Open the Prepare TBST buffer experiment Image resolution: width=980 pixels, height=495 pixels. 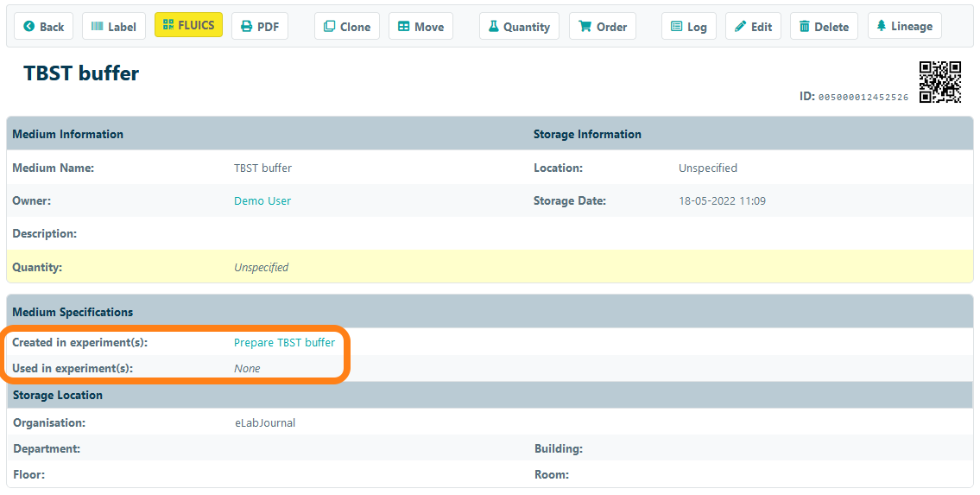[x=284, y=343]
